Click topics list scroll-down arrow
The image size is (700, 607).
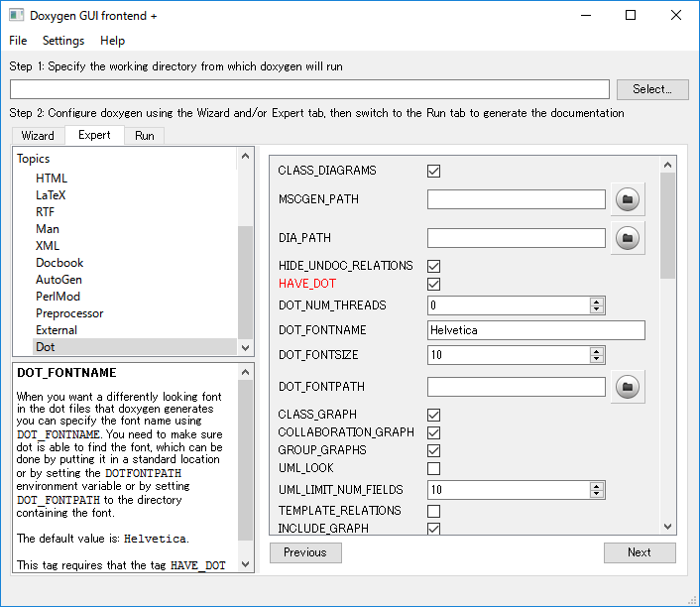click(x=245, y=347)
